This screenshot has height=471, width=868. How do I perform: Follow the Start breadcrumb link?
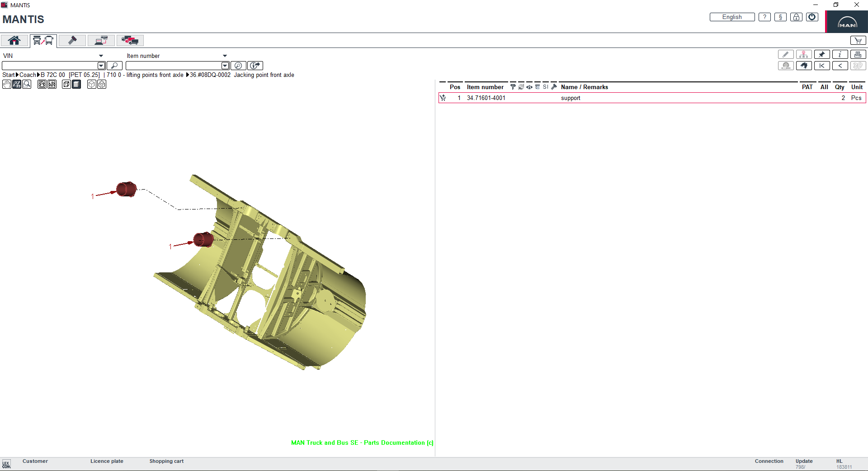pyautogui.click(x=8, y=75)
